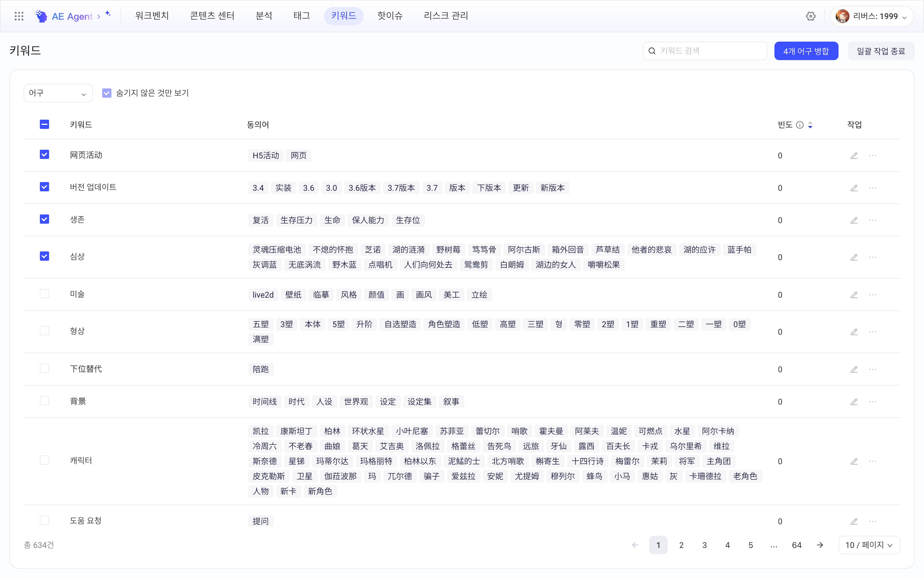Edit the 버전 업데이트 keyword row

(x=854, y=188)
